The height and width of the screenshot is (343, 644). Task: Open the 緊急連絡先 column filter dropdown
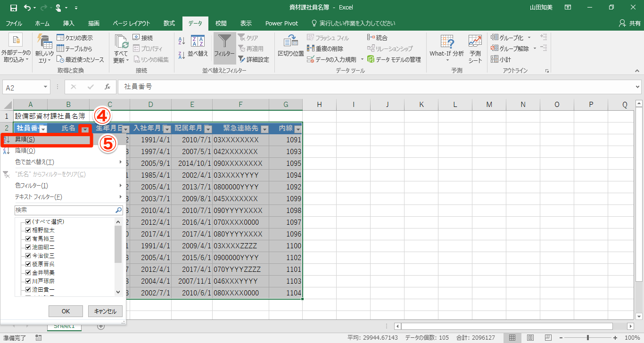(x=264, y=129)
